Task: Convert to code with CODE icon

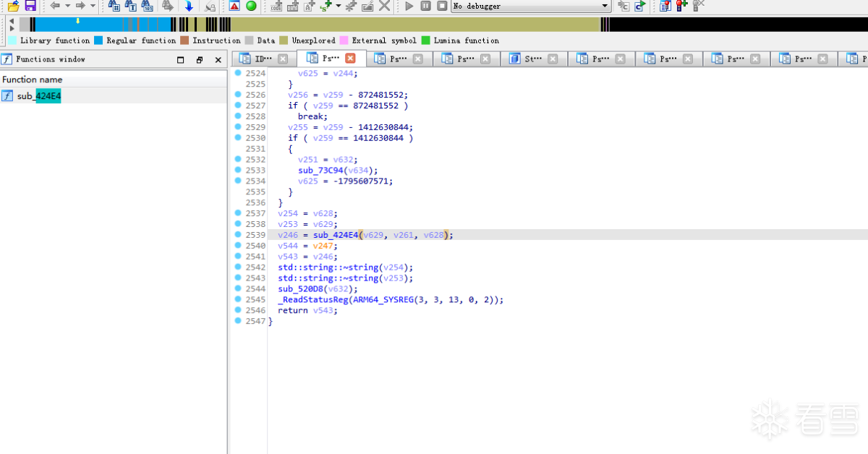Action: click(x=276, y=6)
